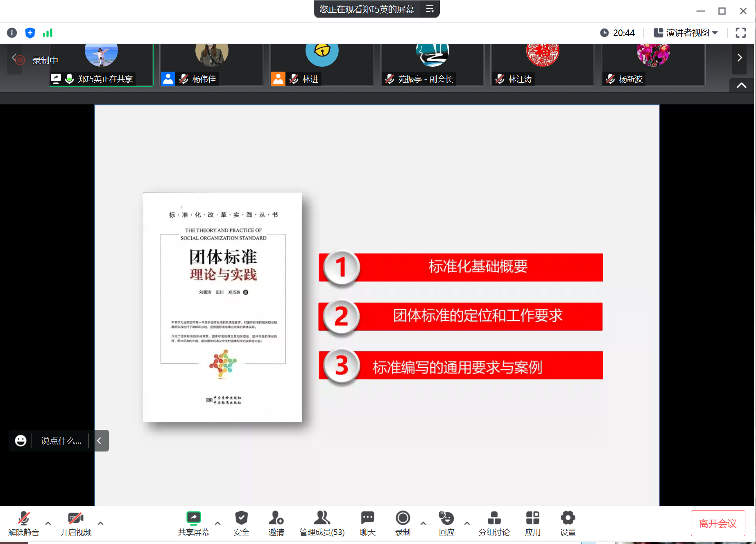
Task: Open 应用 apps panel
Action: pos(532,524)
